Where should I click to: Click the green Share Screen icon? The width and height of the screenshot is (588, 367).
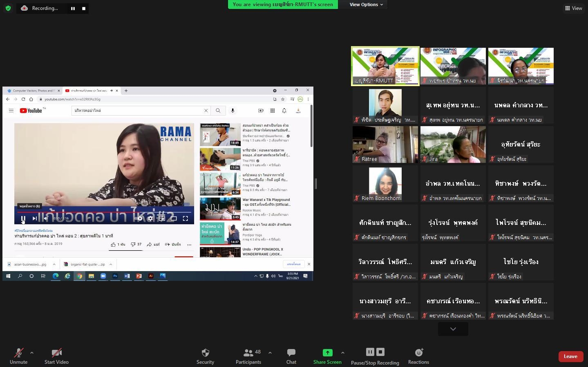[327, 353]
